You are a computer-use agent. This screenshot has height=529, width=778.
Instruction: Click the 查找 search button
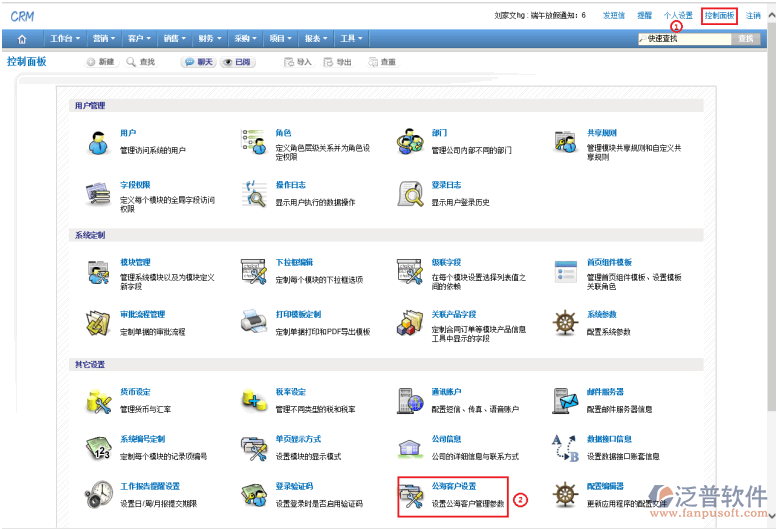tap(746, 38)
